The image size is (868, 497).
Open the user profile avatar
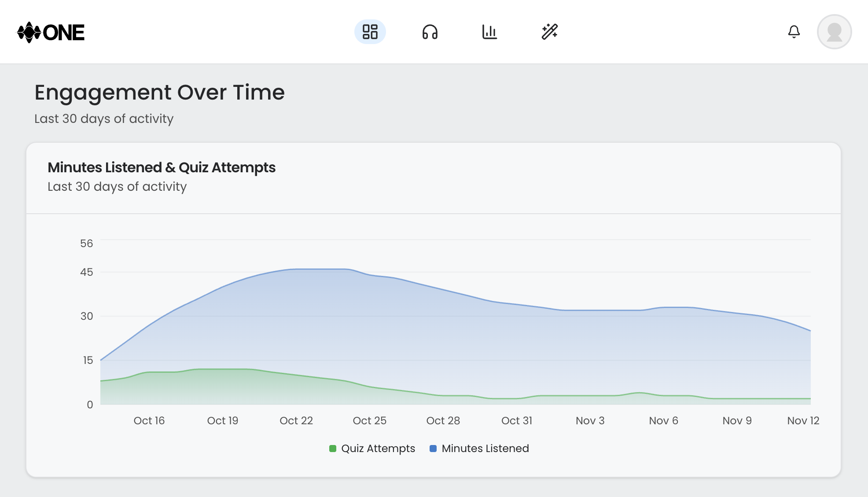(x=834, y=32)
